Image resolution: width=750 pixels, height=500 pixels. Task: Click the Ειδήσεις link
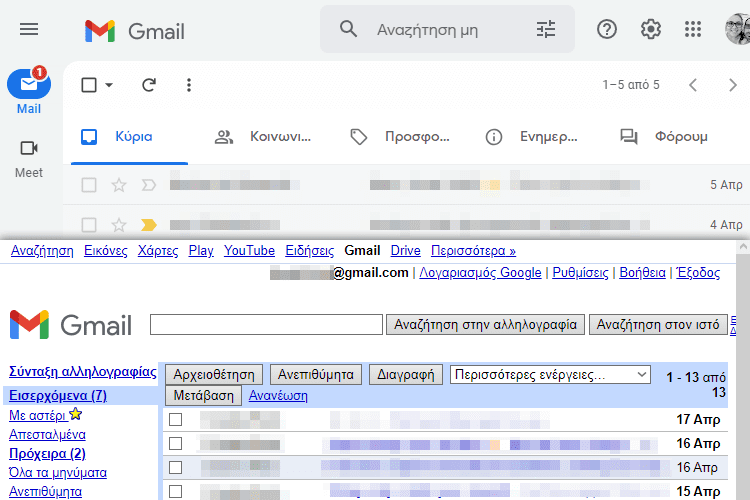309,251
